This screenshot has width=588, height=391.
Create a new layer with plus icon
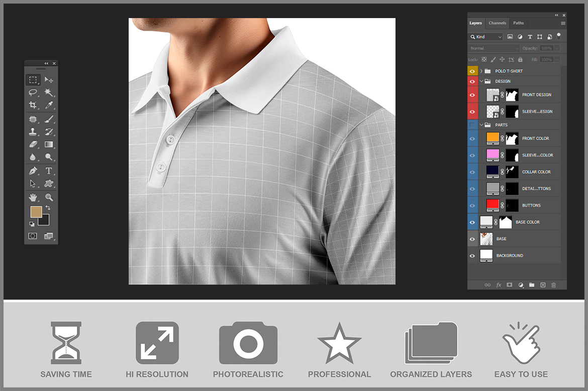pos(543,285)
